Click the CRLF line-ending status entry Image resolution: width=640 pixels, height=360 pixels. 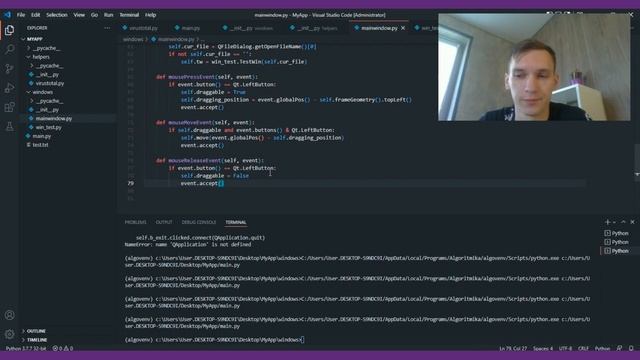click(583, 349)
